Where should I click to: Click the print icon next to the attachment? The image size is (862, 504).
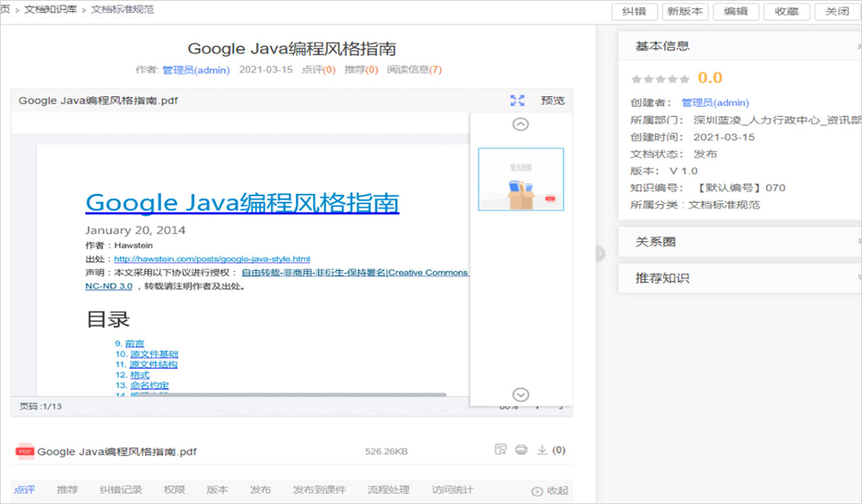521,450
